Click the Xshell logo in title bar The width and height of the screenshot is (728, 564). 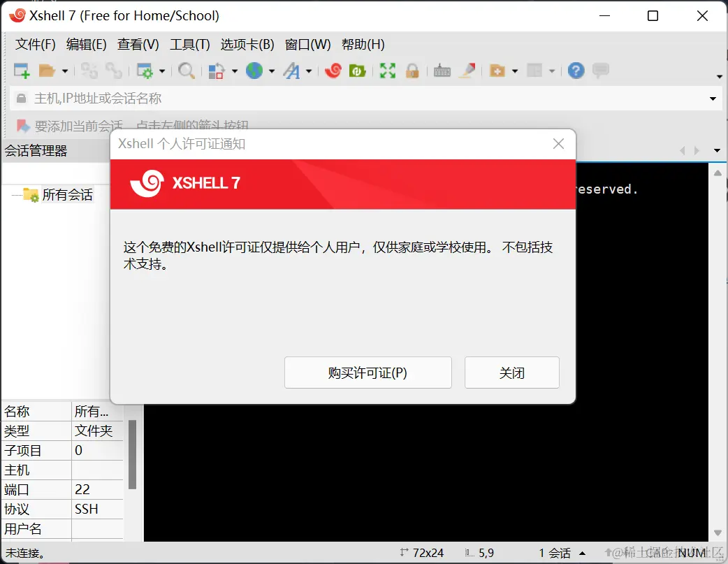[17, 16]
